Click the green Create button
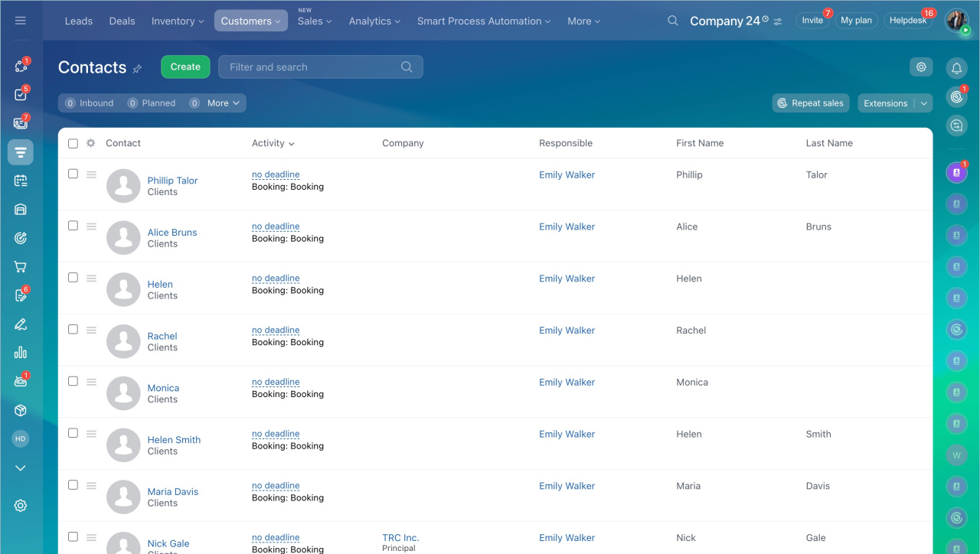Viewport: 980px width, 554px height. [185, 67]
